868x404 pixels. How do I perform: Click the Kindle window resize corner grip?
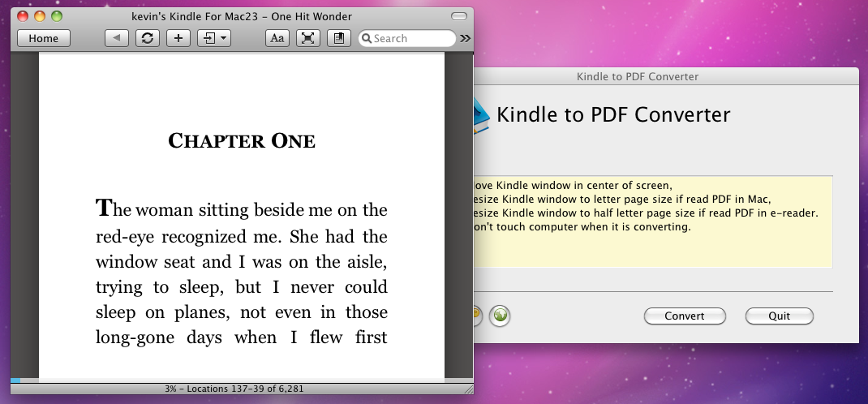pos(468,389)
